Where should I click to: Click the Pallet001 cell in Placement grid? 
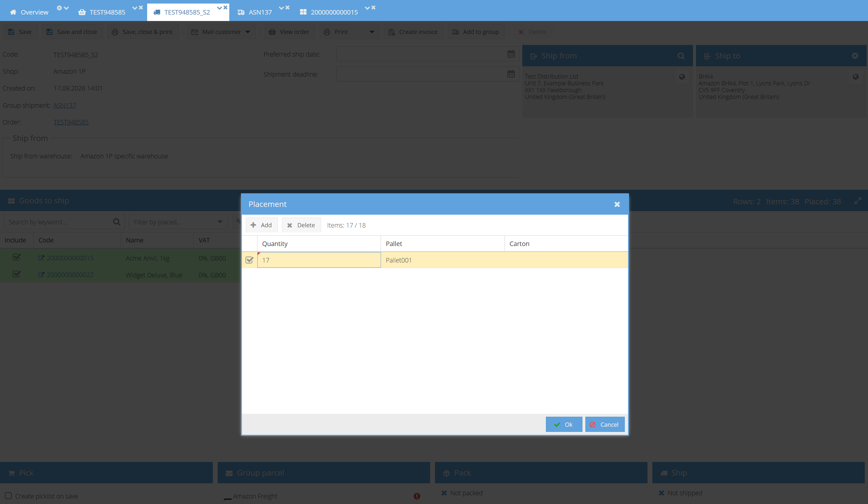[x=443, y=260]
